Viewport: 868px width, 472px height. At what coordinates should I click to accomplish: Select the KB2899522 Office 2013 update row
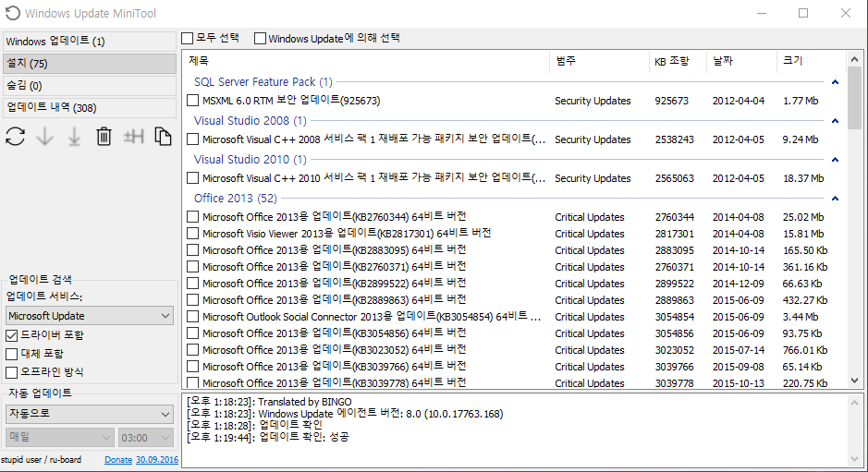click(x=515, y=284)
